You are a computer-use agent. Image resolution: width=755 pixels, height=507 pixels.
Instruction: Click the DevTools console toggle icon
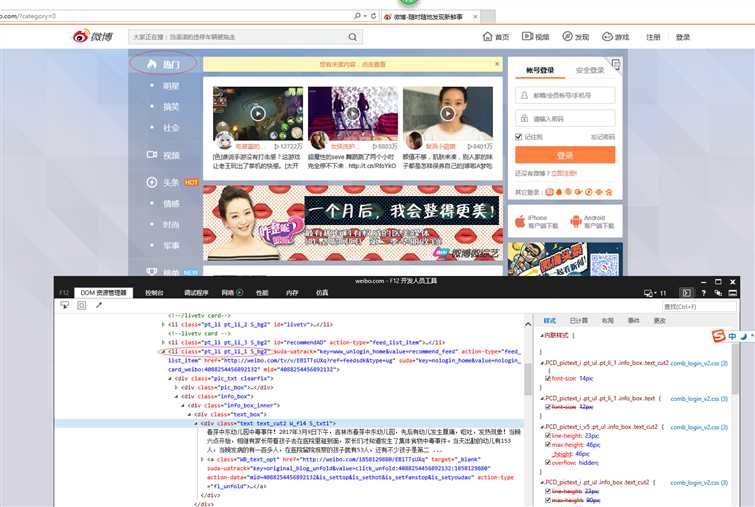[686, 293]
